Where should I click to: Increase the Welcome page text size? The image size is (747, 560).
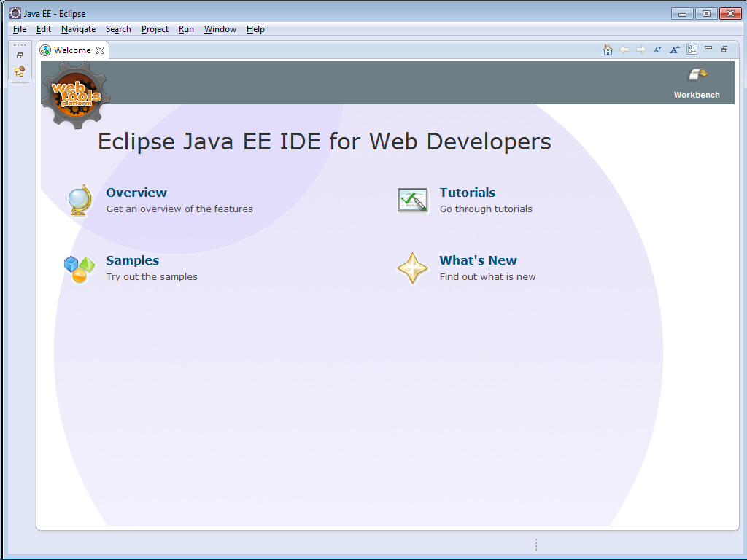click(674, 50)
